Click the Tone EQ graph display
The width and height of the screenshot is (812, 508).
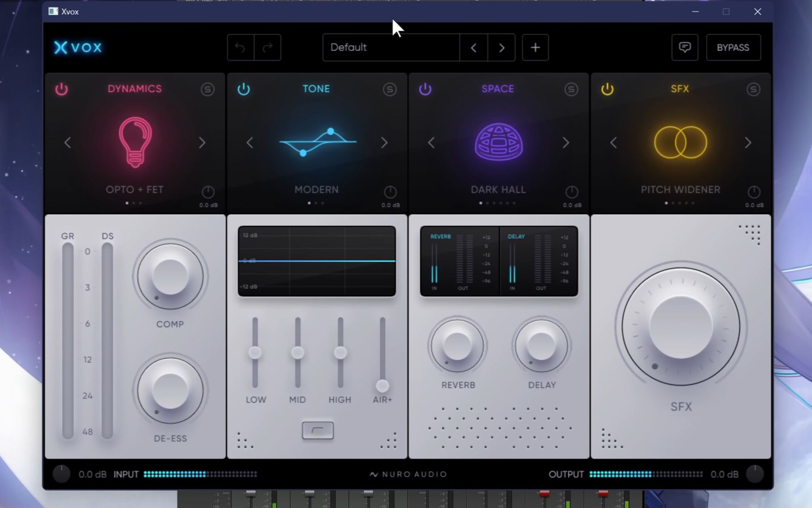(317, 261)
